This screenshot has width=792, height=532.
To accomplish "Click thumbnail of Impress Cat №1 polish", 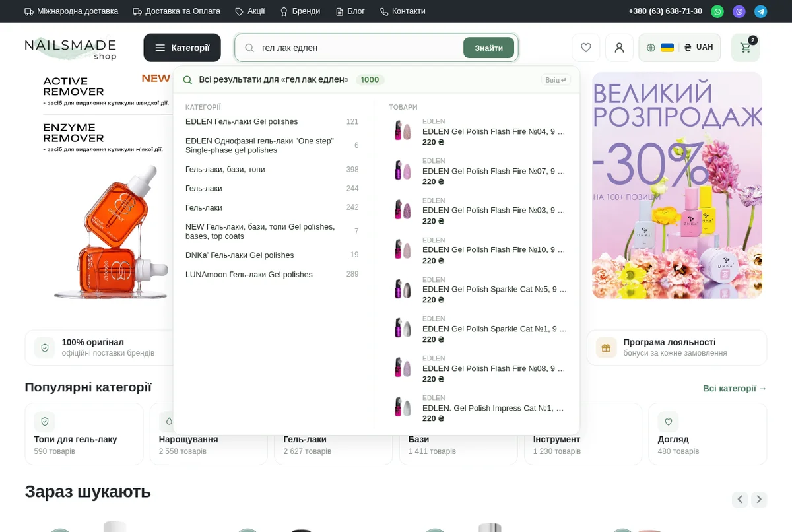I will pos(403,407).
